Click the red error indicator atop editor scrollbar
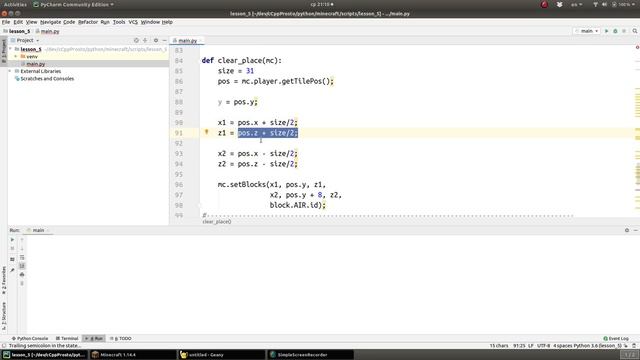The width and height of the screenshot is (640, 360). (x=637, y=48)
